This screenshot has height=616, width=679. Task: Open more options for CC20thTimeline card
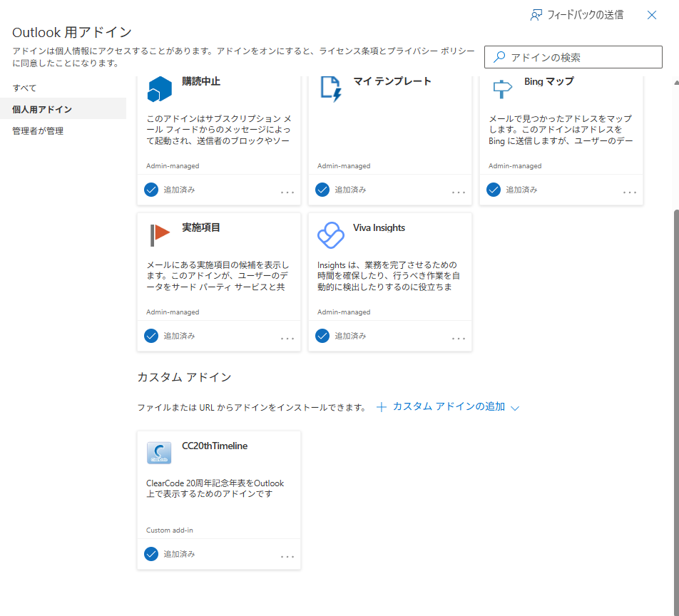tap(287, 556)
